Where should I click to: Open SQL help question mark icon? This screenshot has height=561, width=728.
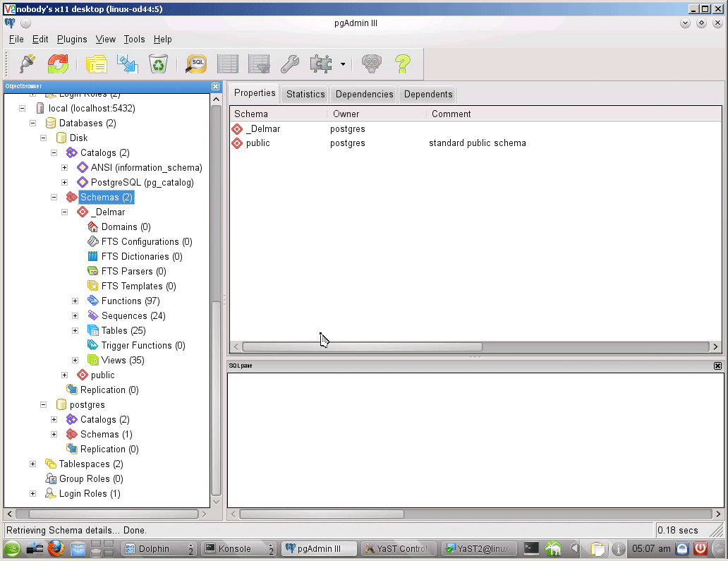(403, 64)
